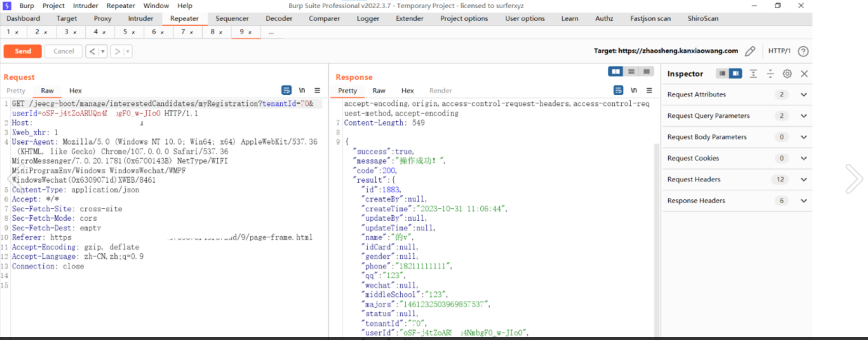Click the Burp Suite logo icon

7,6
